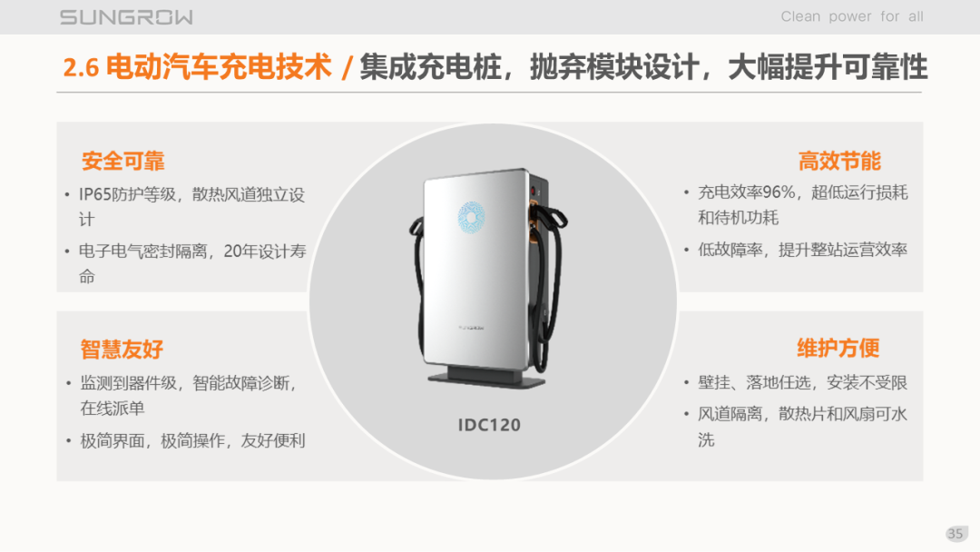This screenshot has width=980, height=552.
Task: Click the slide number 35 badge
Action: 955,533
